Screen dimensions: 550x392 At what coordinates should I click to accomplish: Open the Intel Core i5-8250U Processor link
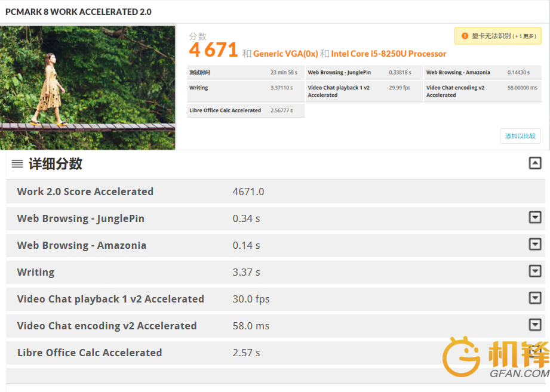(x=388, y=54)
